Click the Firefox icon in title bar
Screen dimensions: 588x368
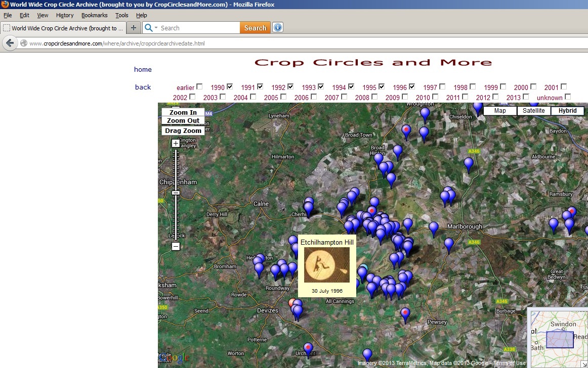(x=5, y=5)
